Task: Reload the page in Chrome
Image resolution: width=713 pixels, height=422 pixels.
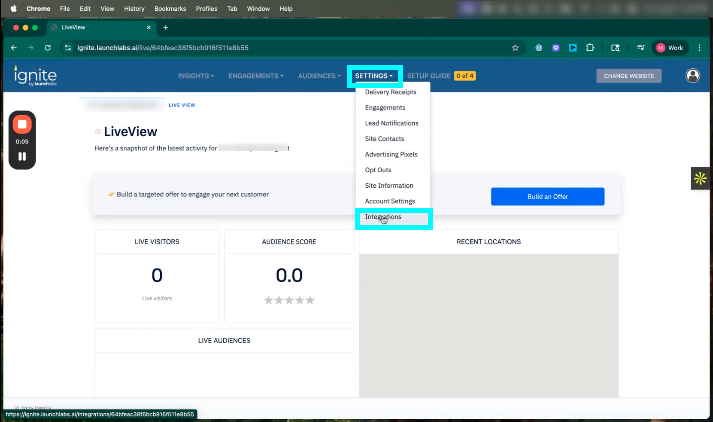Action: (x=47, y=47)
